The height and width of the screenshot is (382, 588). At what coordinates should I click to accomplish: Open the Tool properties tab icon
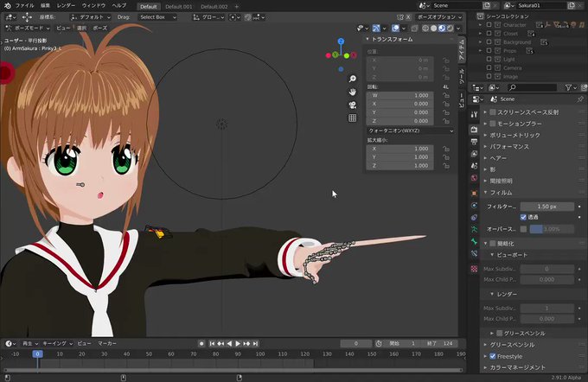tap(474, 115)
